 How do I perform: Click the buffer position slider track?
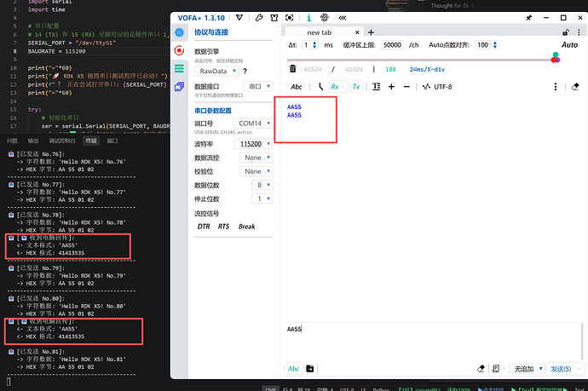[418, 60]
